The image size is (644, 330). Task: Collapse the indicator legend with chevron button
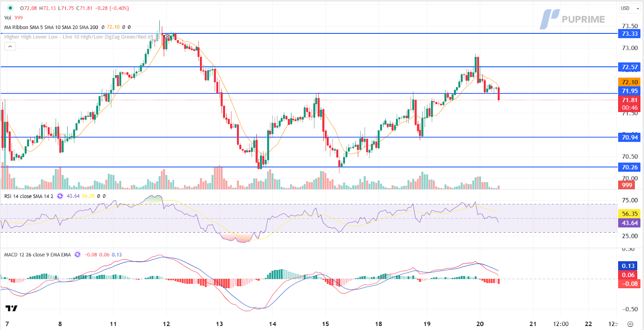tap(10, 46)
